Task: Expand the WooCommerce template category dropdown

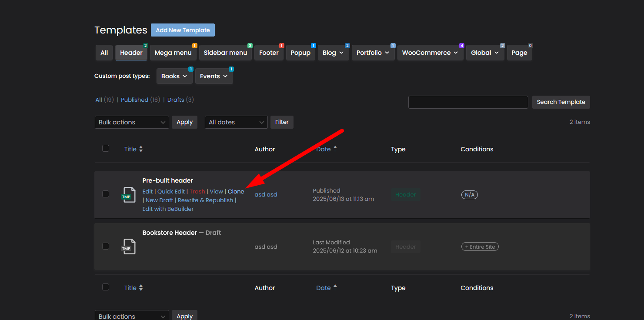Action: (x=430, y=53)
